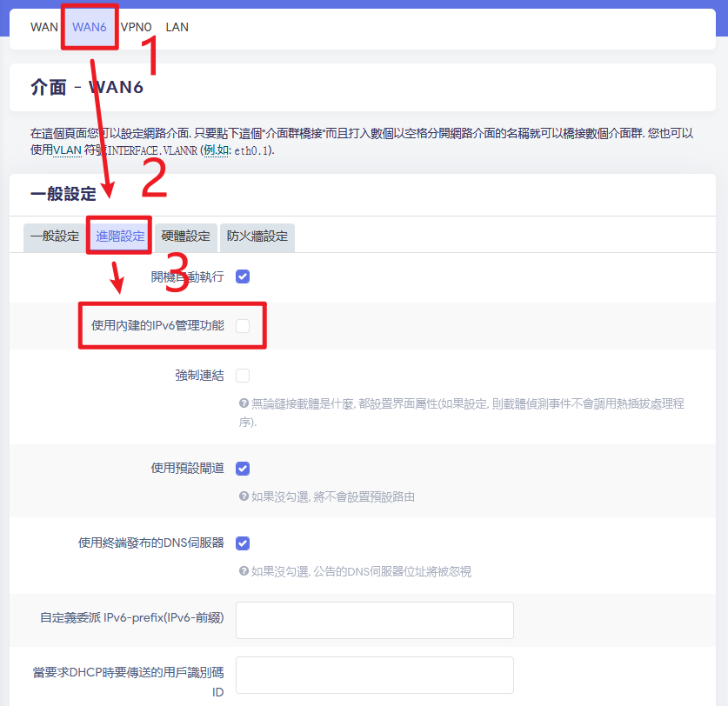Click help icon beside DNS server hint
The width and height of the screenshot is (728, 706).
pos(244,570)
